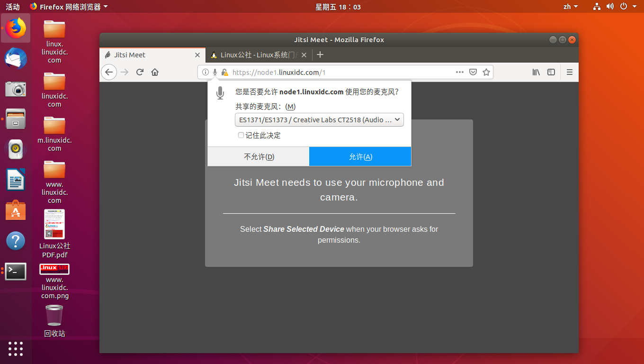Viewport: 644px width, 364px height.
Task: Switch to the Linux公社 tab
Action: point(256,55)
